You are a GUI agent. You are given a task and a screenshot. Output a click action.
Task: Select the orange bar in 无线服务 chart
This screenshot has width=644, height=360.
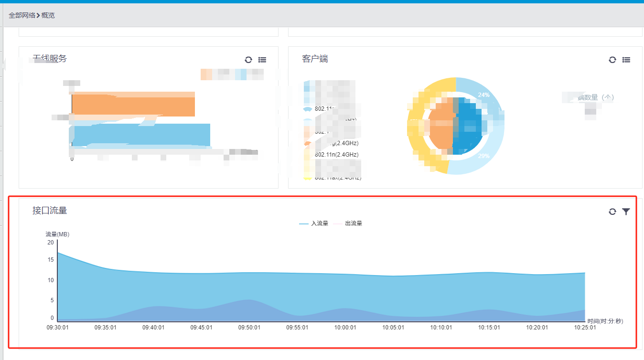[x=133, y=104]
